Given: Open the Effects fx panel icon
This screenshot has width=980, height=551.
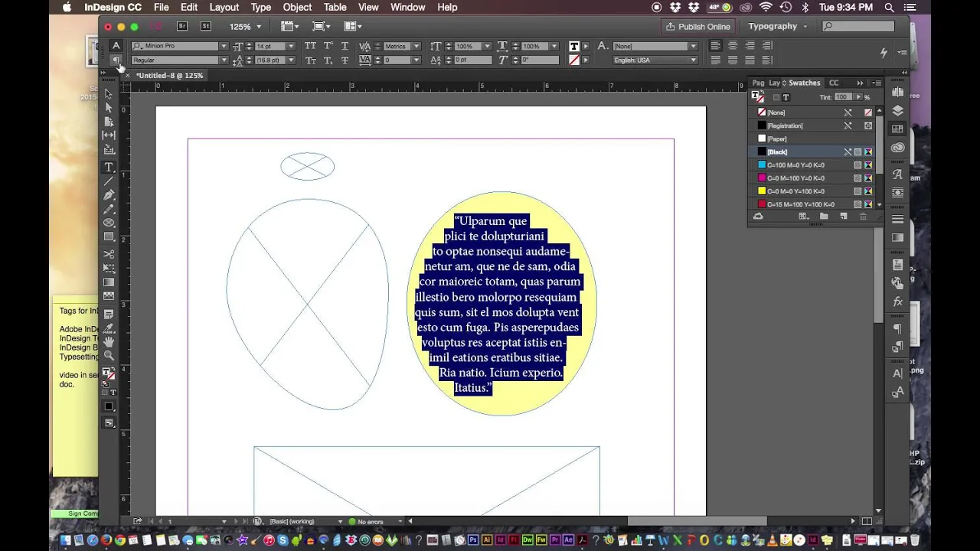Looking at the screenshot, I should (x=897, y=302).
